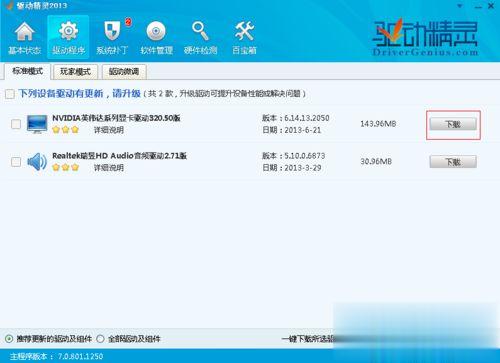500x363 pixels.
Task: Click the title bar application icon
Action: coord(8,5)
